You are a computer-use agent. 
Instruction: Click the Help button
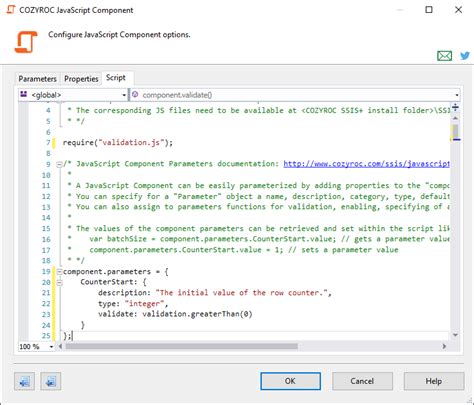click(x=434, y=381)
